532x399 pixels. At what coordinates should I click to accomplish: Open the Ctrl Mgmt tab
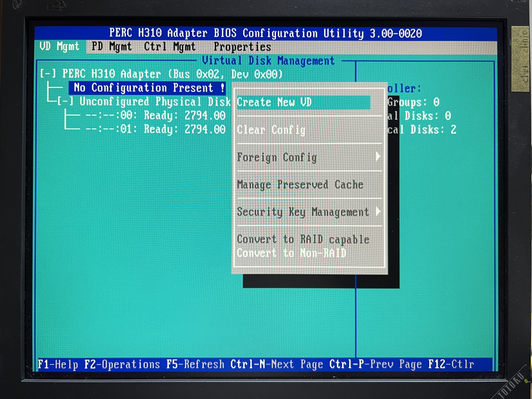tap(170, 47)
